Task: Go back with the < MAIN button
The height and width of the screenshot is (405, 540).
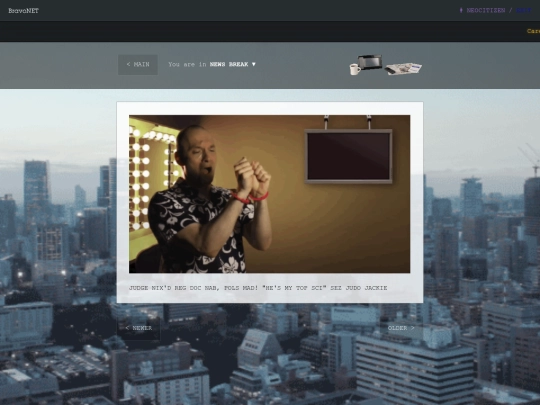Action: point(138,64)
